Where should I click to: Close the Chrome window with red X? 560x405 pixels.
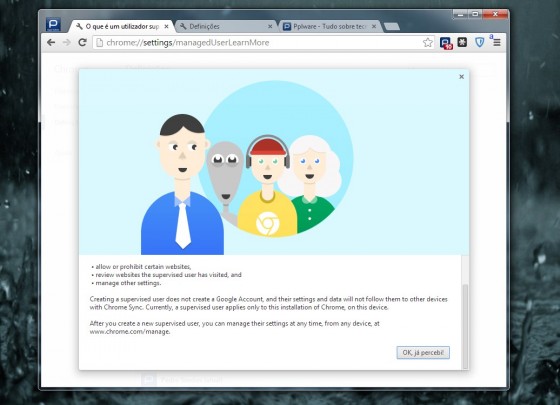[495, 14]
